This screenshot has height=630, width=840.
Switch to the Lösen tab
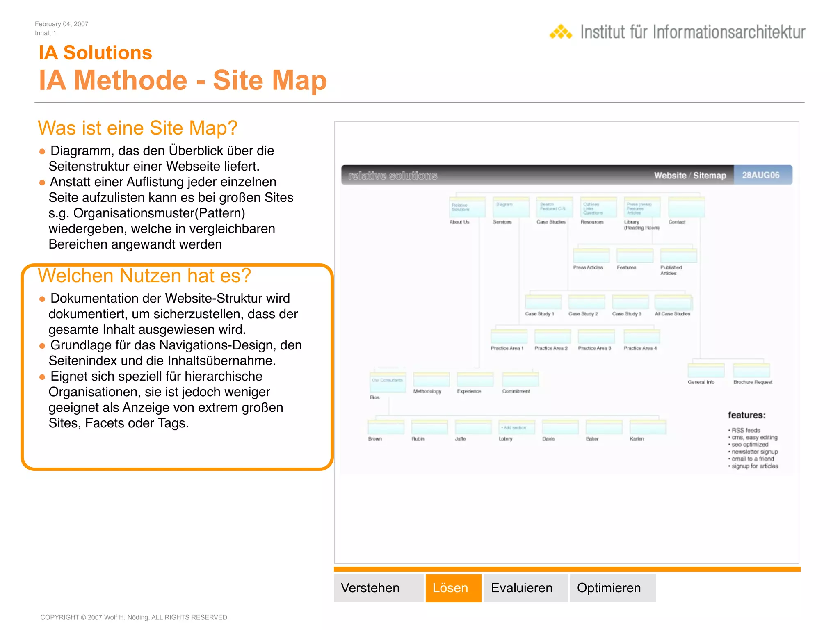453,588
